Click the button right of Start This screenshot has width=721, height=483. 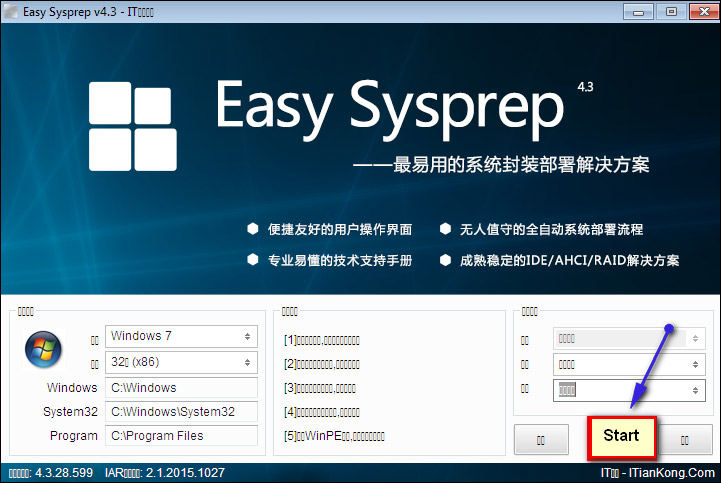click(x=685, y=440)
